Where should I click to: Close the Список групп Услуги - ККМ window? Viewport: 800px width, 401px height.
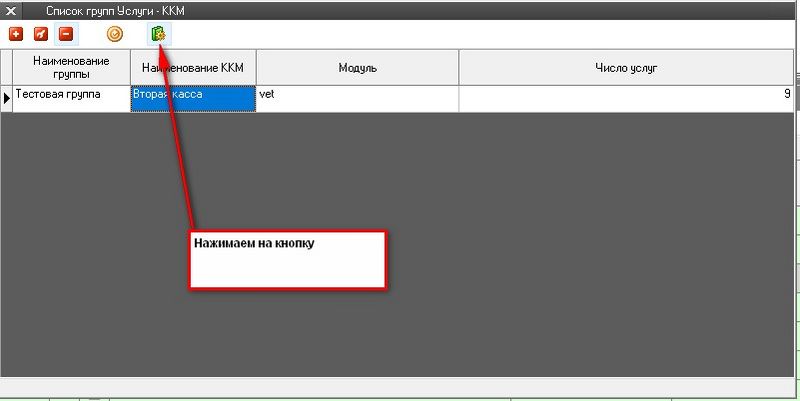(13, 9)
